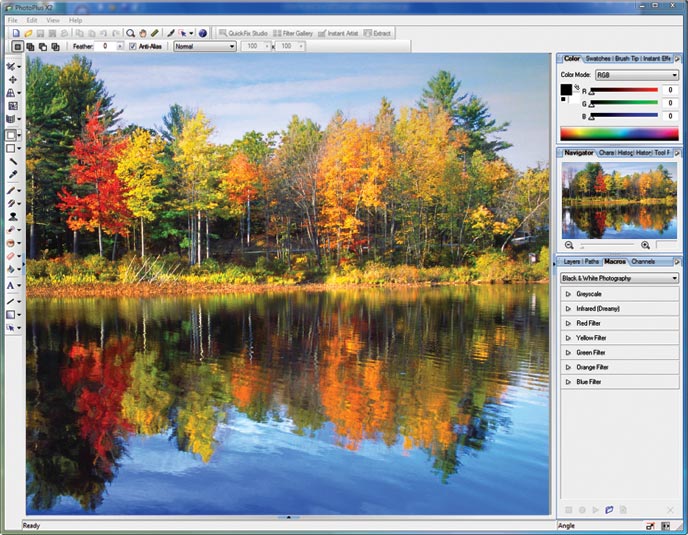
Task: Select the Crop tool
Action: pos(12,106)
